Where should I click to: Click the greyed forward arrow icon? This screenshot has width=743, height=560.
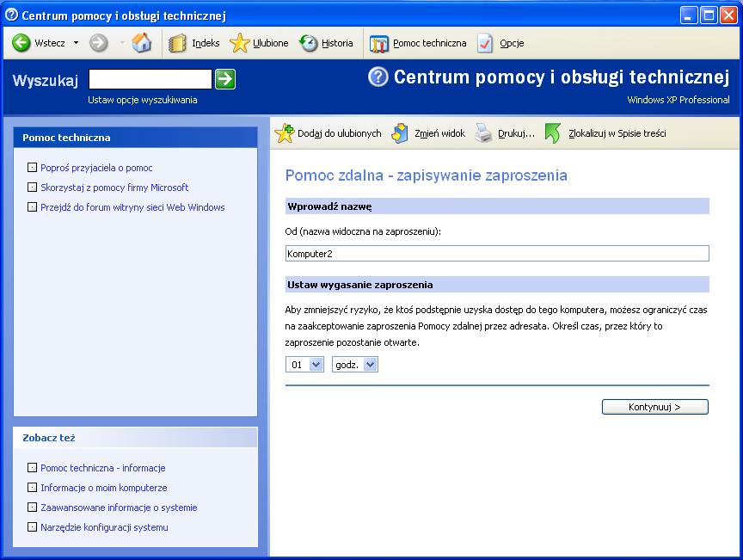(x=99, y=43)
